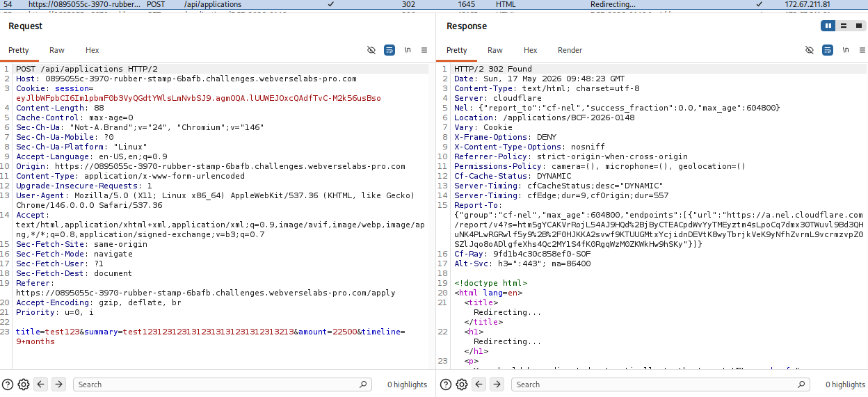Open Request panel hamburger options menu
The image size is (868, 397).
tap(424, 50)
